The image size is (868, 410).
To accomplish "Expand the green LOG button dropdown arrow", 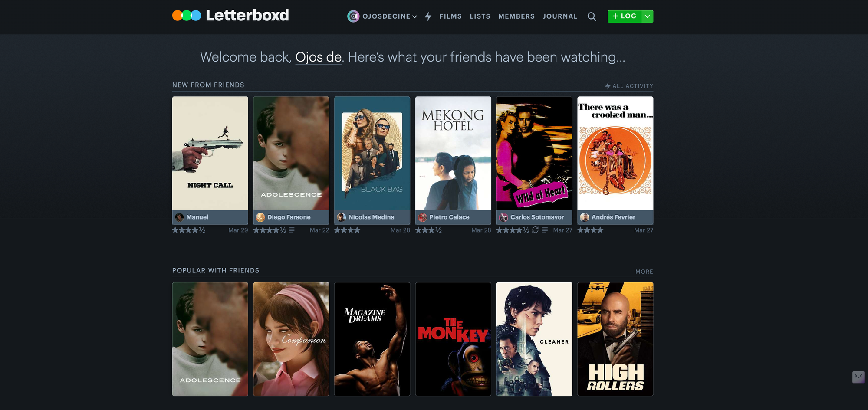I will coord(647,16).
